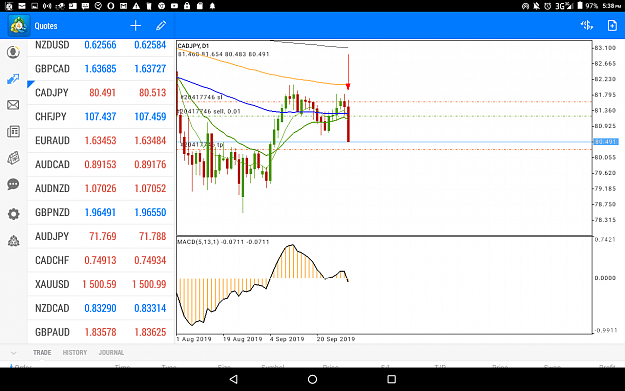Viewport: 625px width, 391px height.
Task: Select the GBPNZD quote row
Action: tap(101, 212)
